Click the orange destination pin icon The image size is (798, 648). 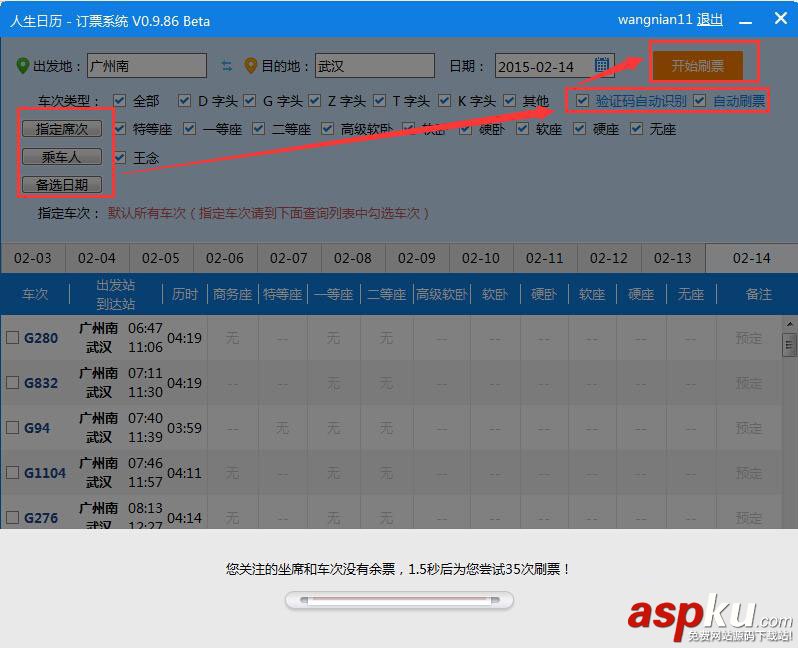coord(250,66)
